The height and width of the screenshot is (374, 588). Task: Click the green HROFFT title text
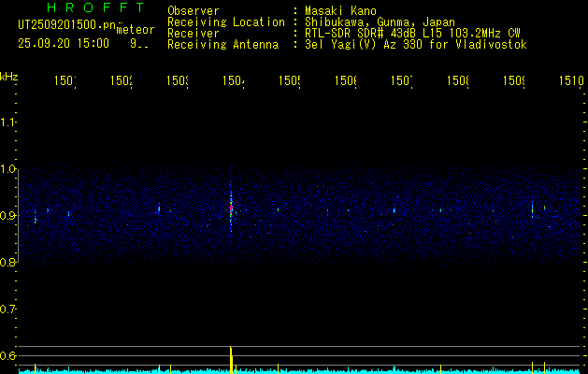tap(95, 7)
